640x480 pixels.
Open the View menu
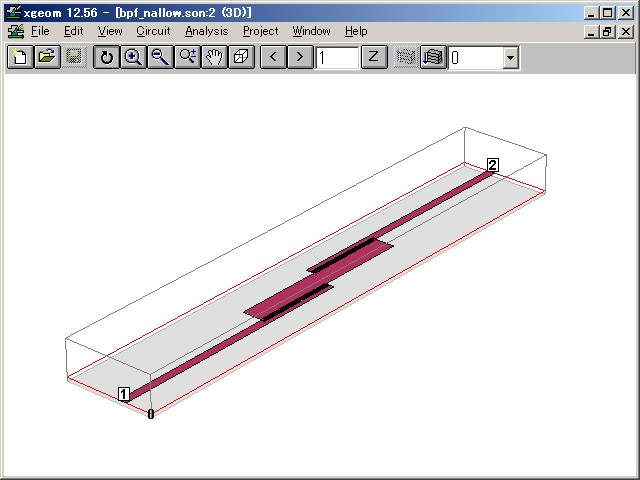pos(110,31)
